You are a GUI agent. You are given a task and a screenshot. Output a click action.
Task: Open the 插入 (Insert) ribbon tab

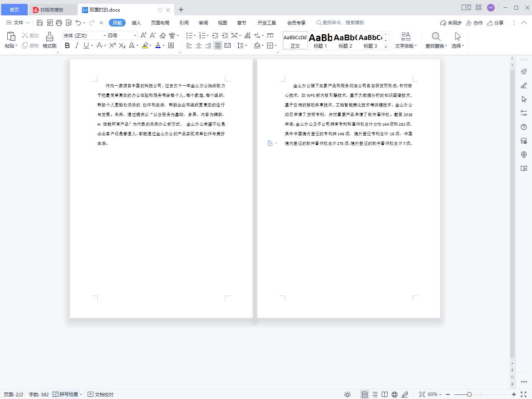136,23
